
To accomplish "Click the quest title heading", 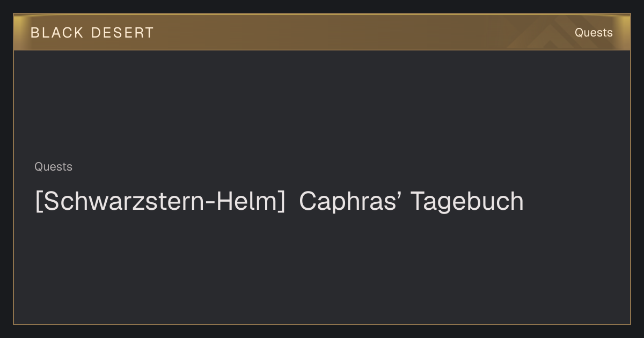I will point(279,201).
